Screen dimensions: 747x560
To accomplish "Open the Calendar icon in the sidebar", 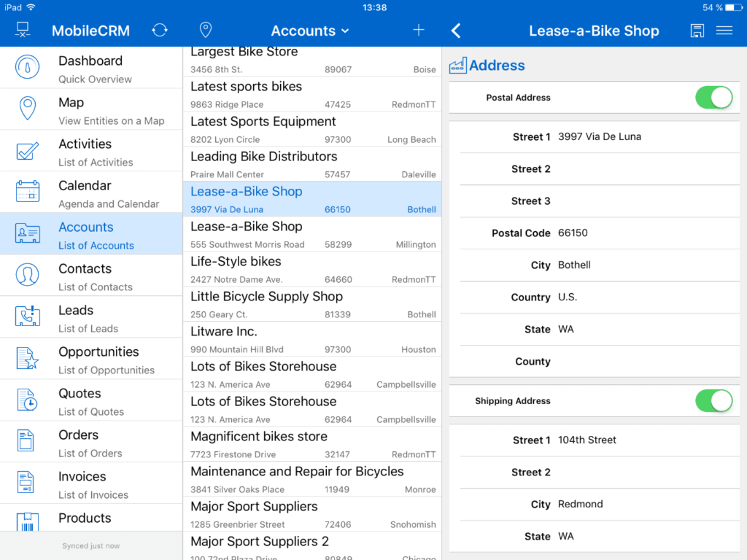I will click(x=27, y=192).
